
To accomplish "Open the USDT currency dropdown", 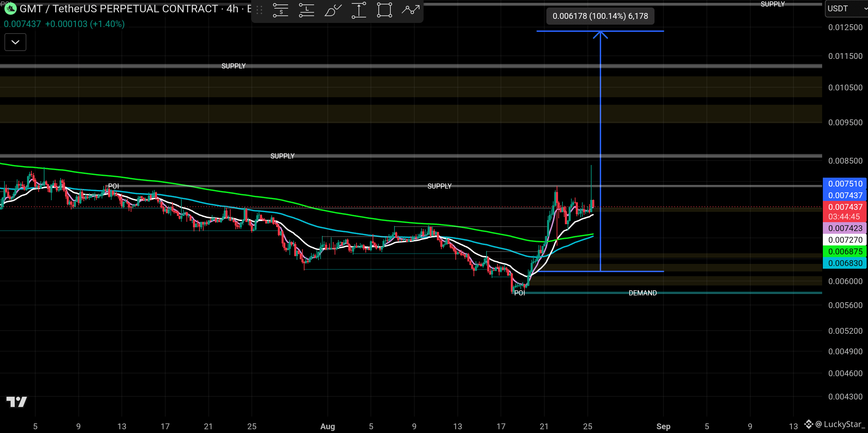I will click(x=846, y=9).
